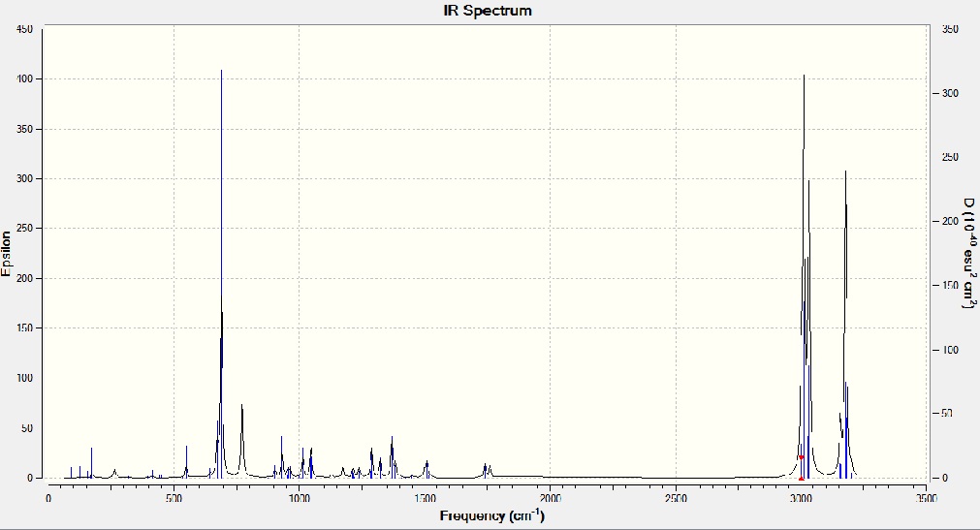This screenshot has width=980, height=530.
Task: Select the blue peak near 550 cm-1
Action: tap(186, 462)
